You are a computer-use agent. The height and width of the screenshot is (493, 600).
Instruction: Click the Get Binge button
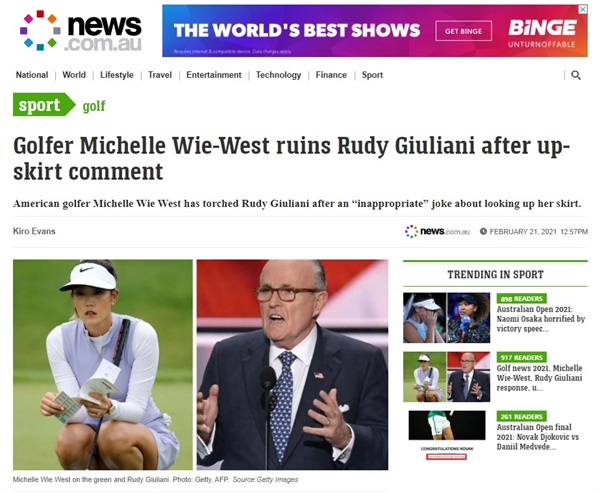463,31
